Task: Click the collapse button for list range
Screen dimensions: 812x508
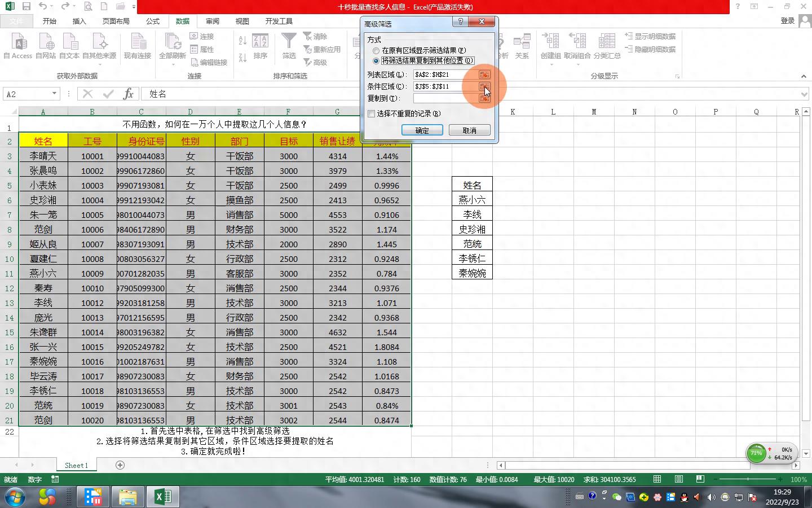Action: tap(484, 75)
